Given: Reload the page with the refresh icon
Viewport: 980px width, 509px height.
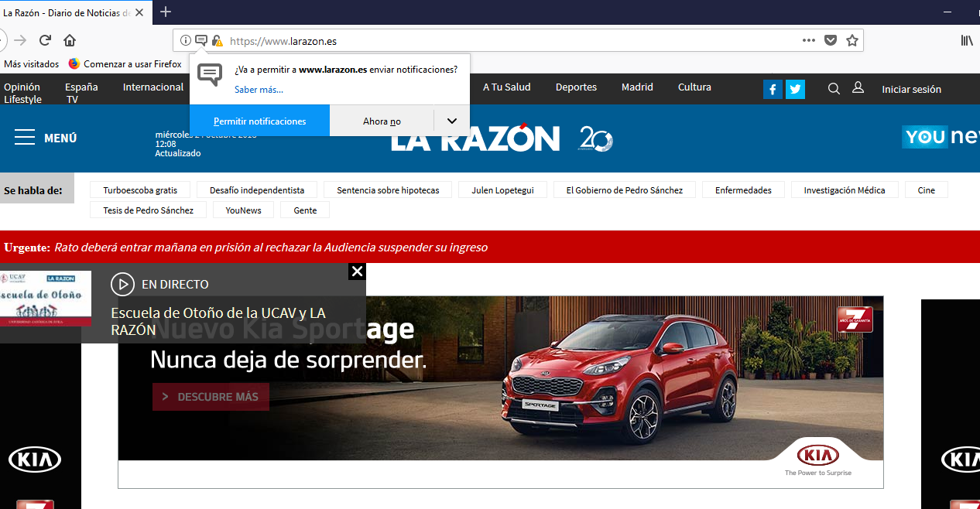Looking at the screenshot, I should (x=45, y=40).
